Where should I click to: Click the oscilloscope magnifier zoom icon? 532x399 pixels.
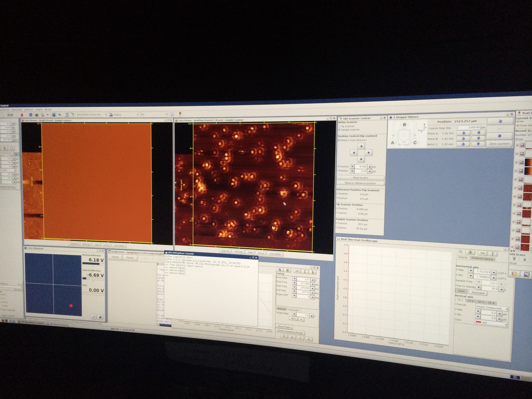460,251
